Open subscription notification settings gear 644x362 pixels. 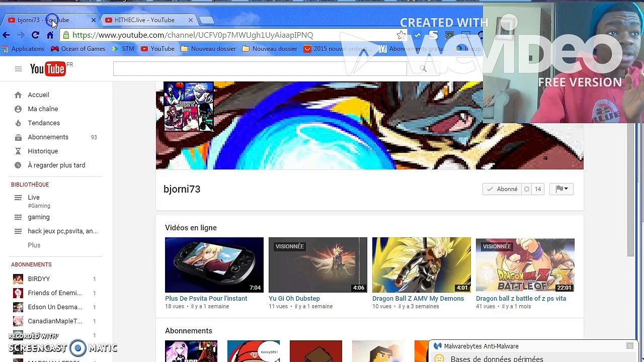pyautogui.click(x=527, y=189)
